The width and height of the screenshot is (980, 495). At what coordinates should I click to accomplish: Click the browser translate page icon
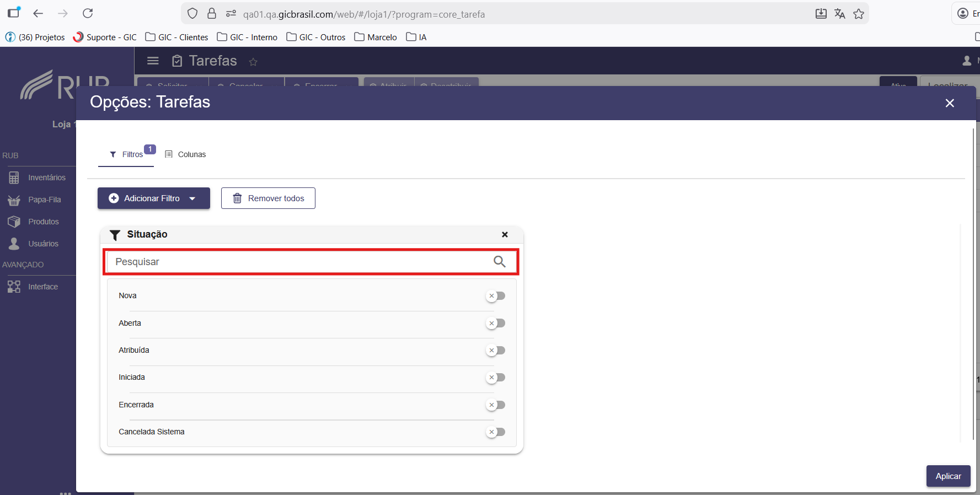[x=839, y=14]
